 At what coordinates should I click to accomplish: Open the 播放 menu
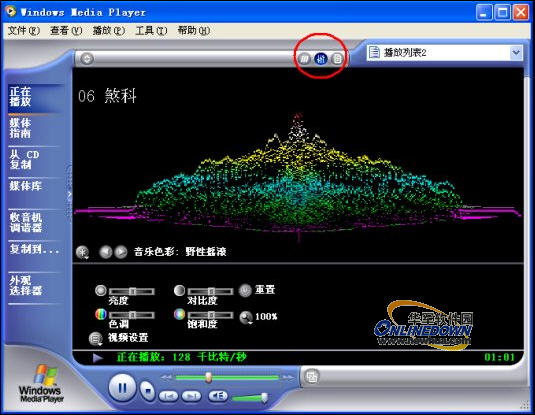point(109,31)
